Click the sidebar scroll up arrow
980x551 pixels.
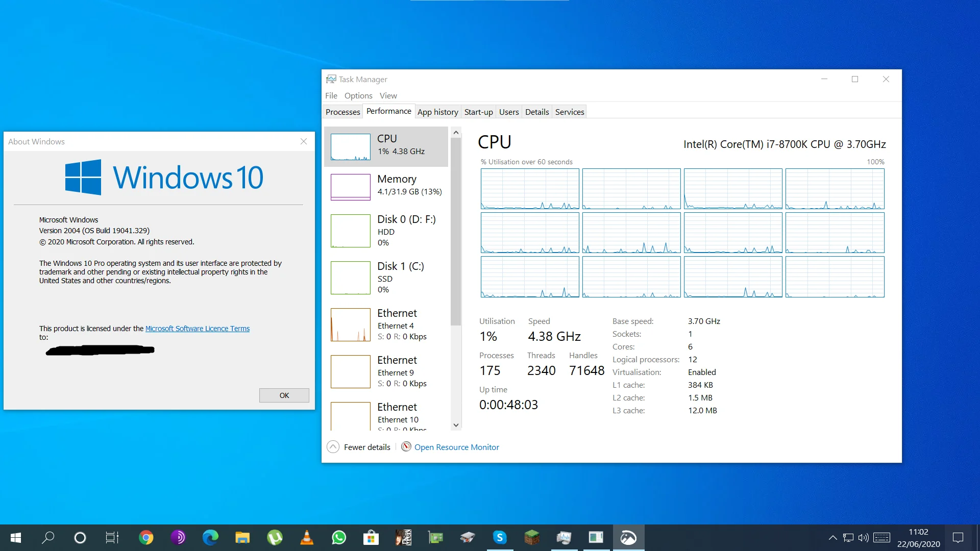click(456, 133)
